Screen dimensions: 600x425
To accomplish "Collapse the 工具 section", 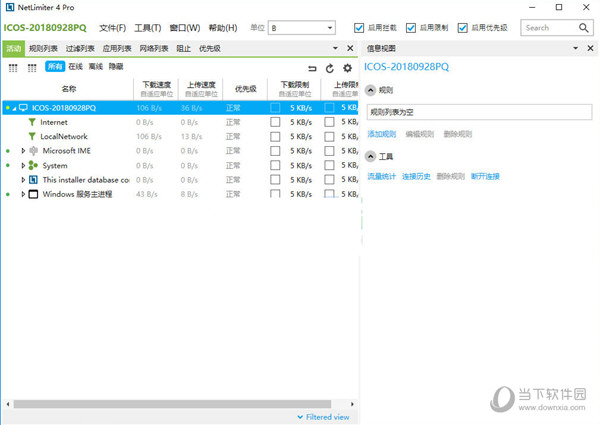I will point(370,156).
